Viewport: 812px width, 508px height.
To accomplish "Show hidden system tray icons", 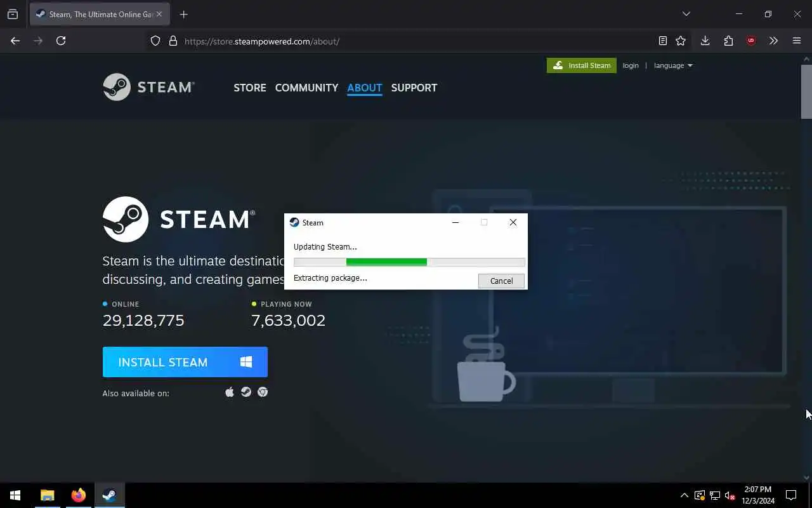I will (684, 495).
